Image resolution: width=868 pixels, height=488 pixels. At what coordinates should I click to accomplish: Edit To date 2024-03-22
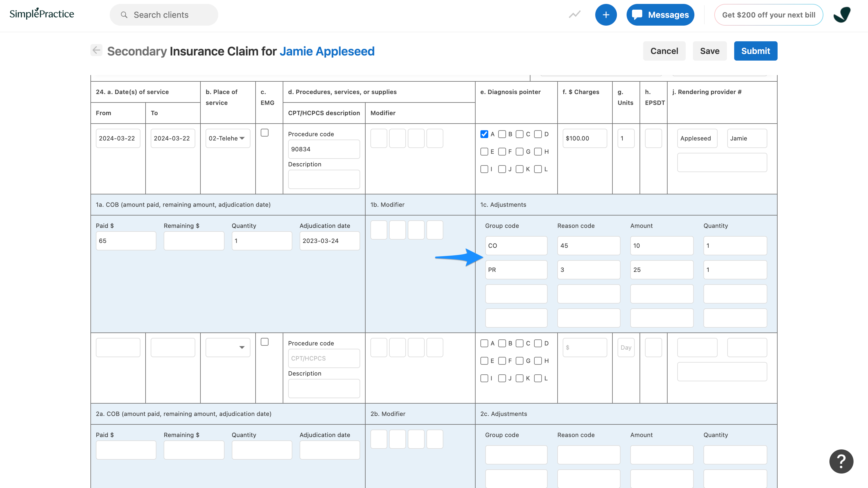point(173,138)
